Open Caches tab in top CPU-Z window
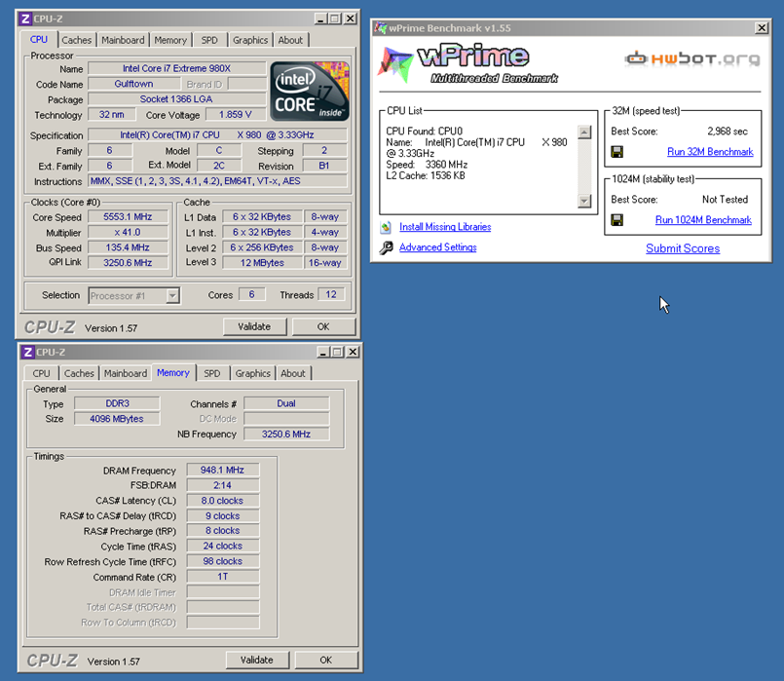Viewport: 784px width, 681px height. coord(77,40)
